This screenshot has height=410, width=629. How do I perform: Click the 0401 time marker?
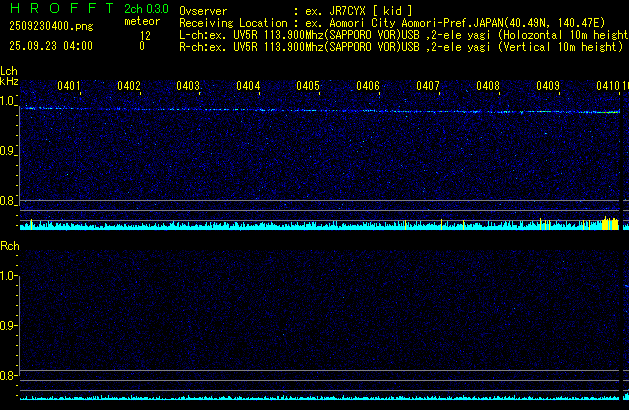pyautogui.click(x=69, y=87)
